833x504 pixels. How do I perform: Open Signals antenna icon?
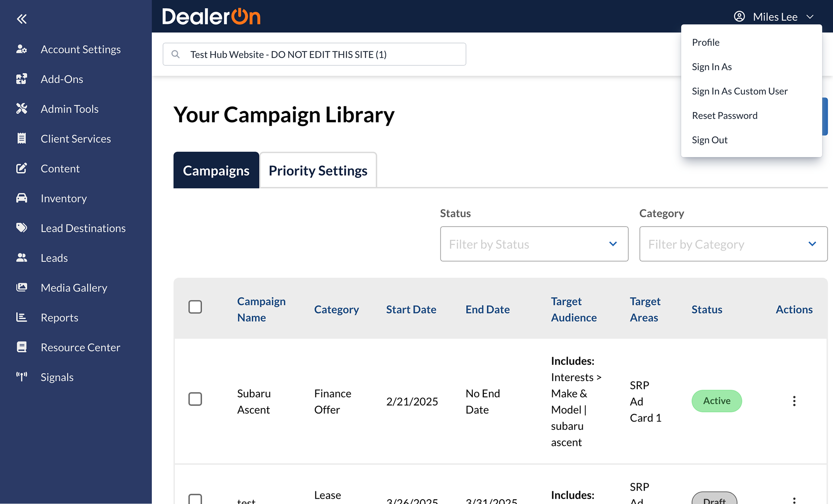click(22, 377)
